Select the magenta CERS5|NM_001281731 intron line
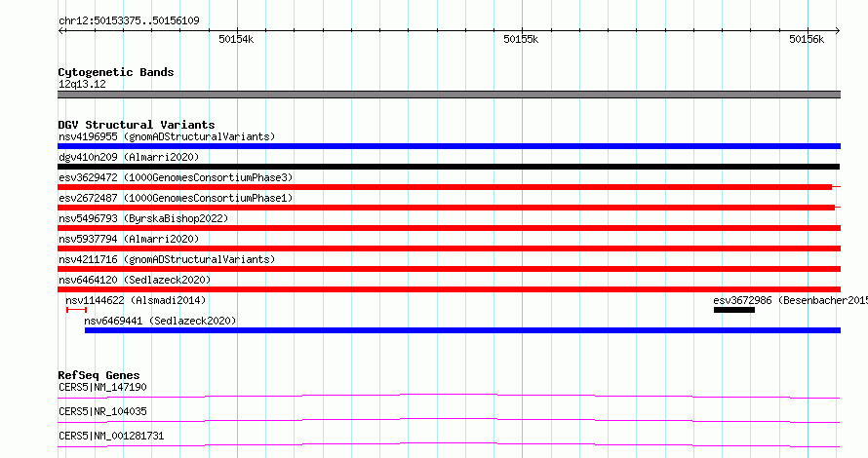 [449, 444]
